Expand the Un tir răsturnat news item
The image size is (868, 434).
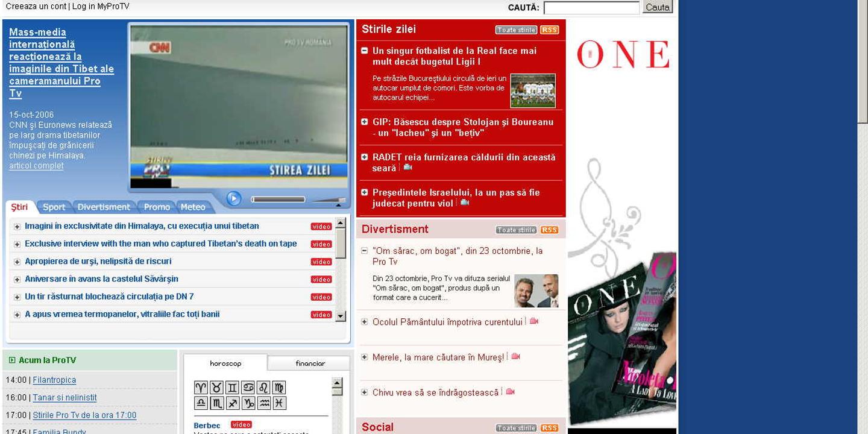17,297
